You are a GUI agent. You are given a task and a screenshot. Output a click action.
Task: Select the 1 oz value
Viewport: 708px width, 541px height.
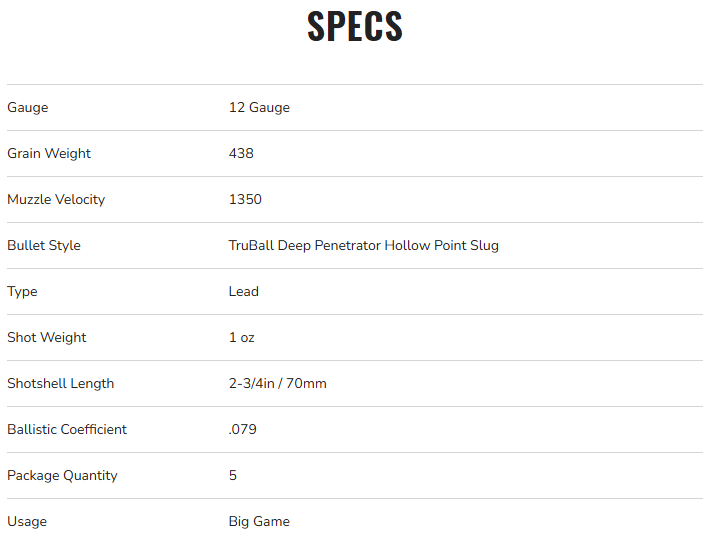pyautogui.click(x=242, y=338)
